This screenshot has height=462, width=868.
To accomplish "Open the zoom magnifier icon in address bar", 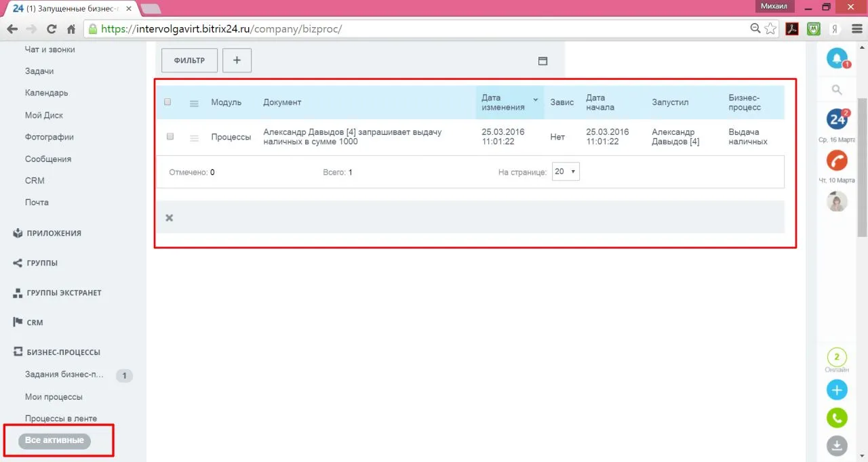I will [x=755, y=28].
